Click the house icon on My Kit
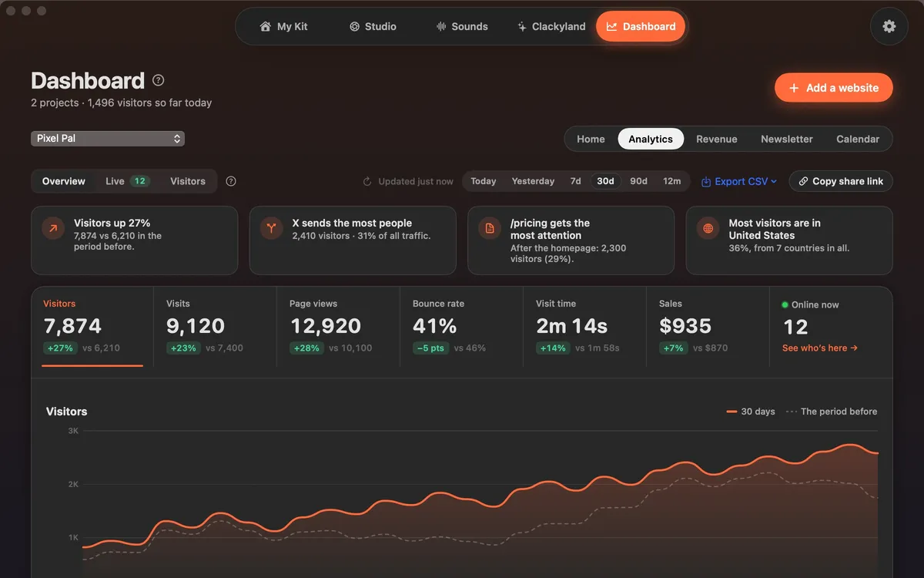 tap(266, 26)
